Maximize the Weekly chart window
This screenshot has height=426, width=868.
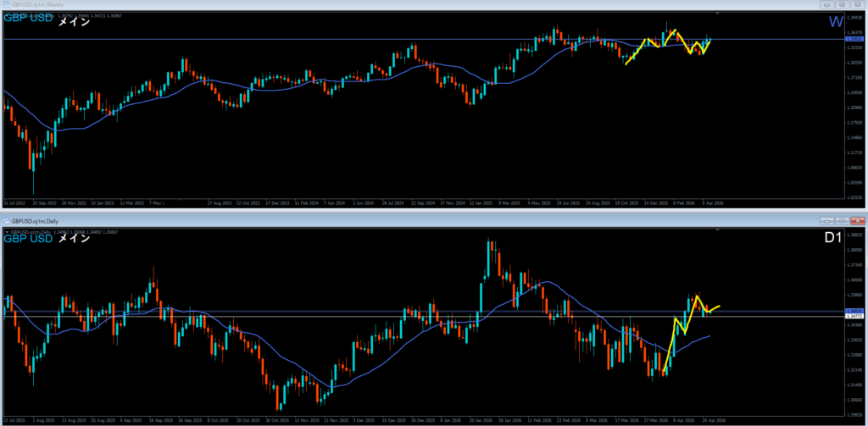click(x=841, y=4)
